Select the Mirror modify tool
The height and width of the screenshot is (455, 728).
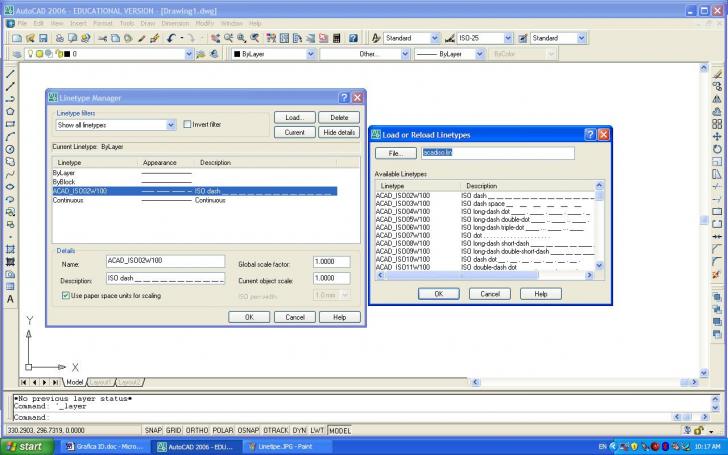(x=717, y=99)
